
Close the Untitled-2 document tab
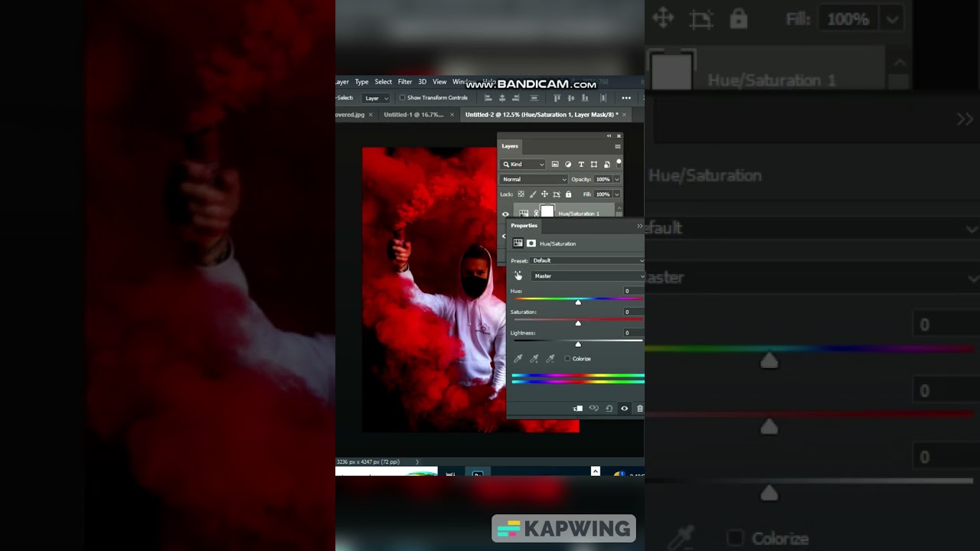coord(624,115)
